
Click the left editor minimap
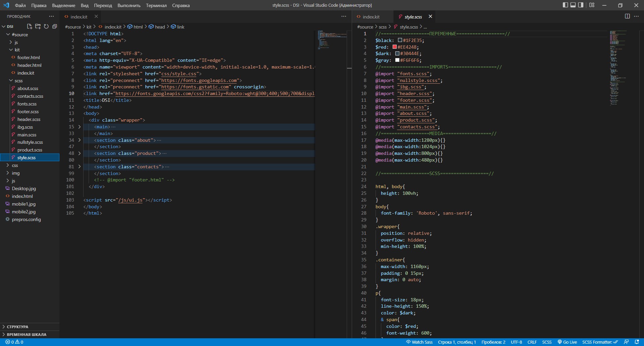(333, 40)
